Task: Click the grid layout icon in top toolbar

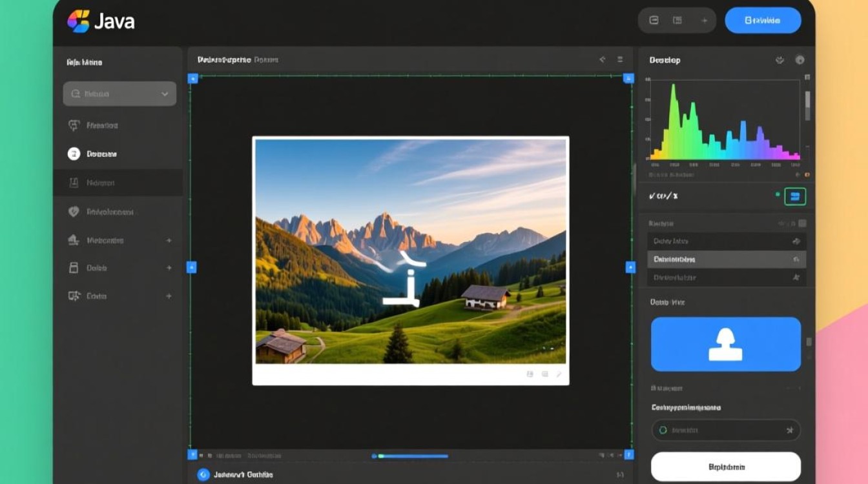Action: point(677,21)
